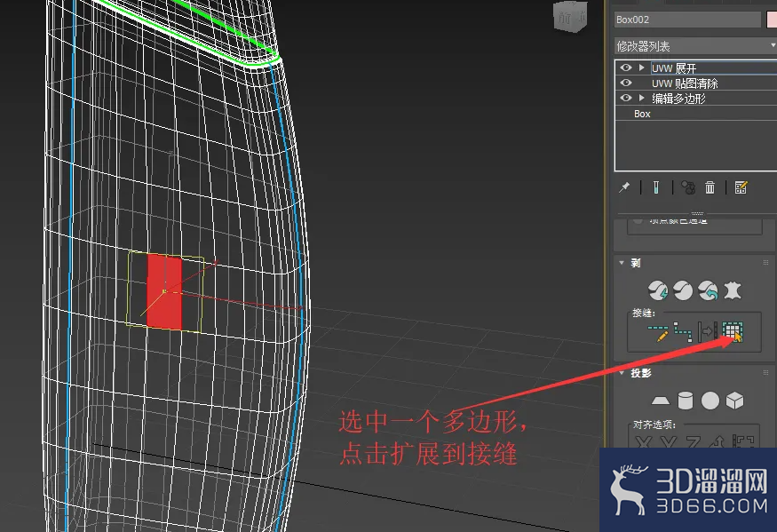Apply Planar Map projection icon
Screen dimensions: 777x532
point(660,401)
